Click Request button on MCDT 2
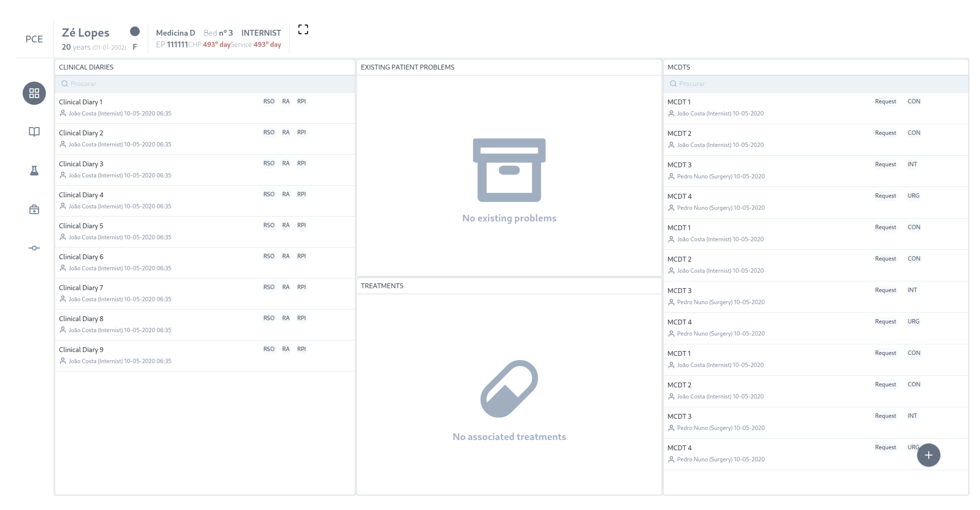 pos(885,133)
